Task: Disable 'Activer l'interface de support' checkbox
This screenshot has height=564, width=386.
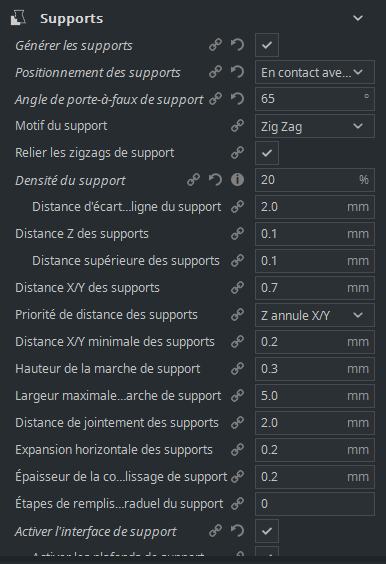Action: (x=267, y=531)
